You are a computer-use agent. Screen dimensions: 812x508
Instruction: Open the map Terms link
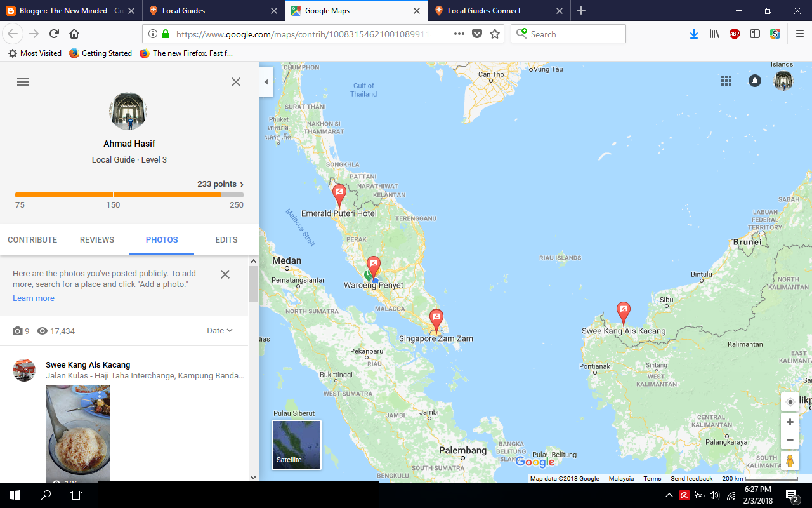[x=652, y=479]
